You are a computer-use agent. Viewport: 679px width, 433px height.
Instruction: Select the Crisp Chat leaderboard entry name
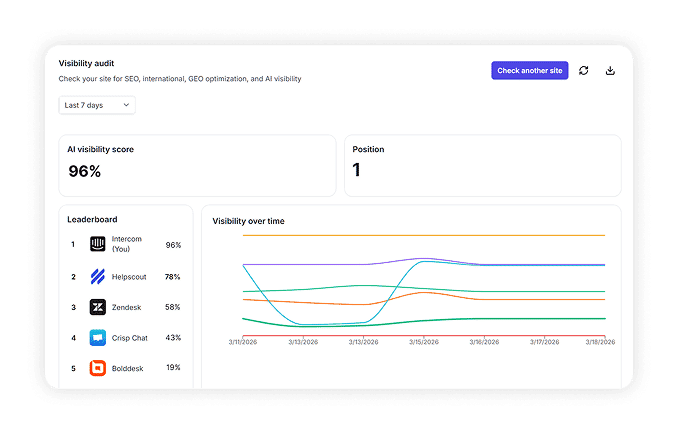click(x=129, y=338)
